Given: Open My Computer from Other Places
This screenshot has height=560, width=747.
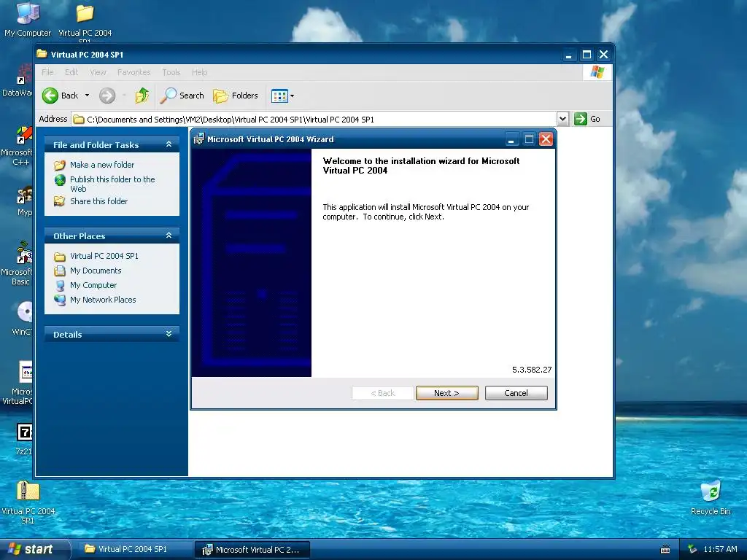Looking at the screenshot, I should (93, 285).
